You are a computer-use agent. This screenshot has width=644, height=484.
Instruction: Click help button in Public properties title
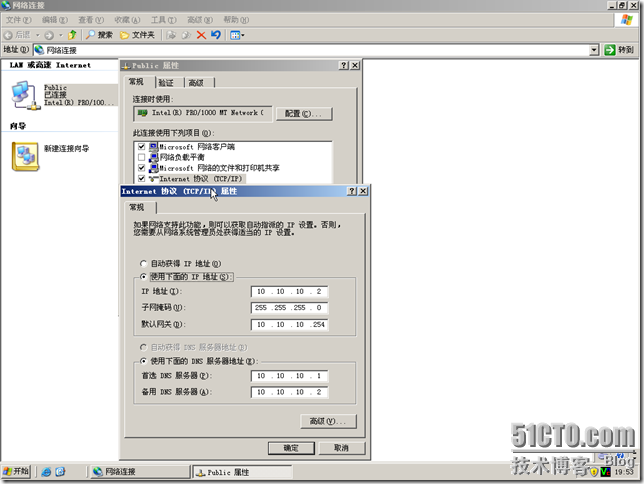coord(344,65)
